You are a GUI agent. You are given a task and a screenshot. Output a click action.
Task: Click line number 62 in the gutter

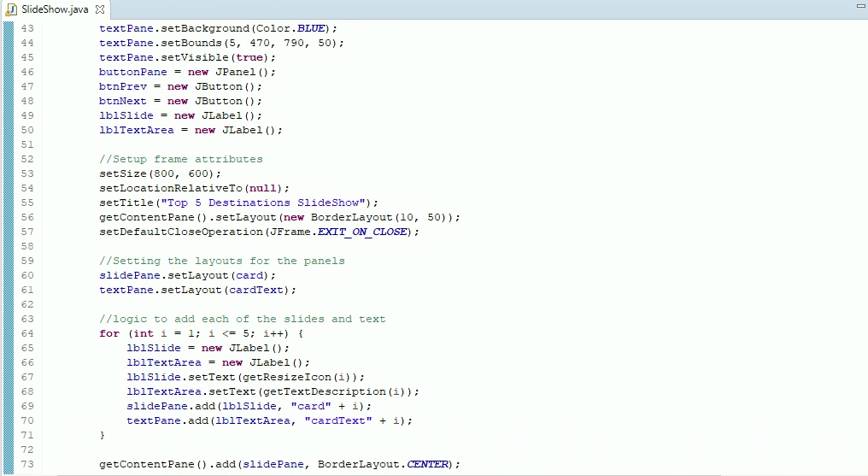[27, 304]
